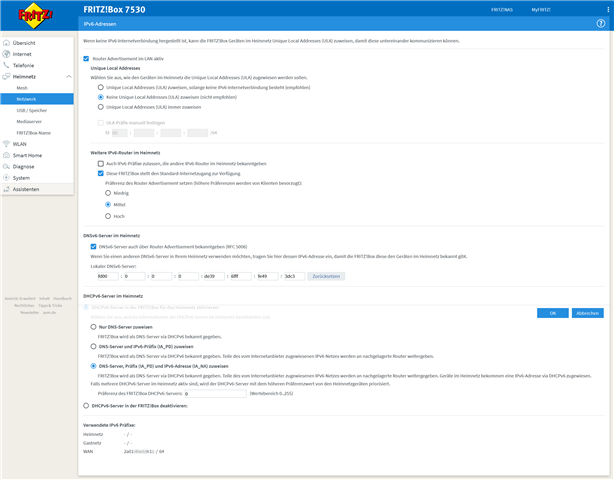Open the WLAN menu item
Image resolution: width=614 pixels, height=480 pixels.
pos(20,144)
